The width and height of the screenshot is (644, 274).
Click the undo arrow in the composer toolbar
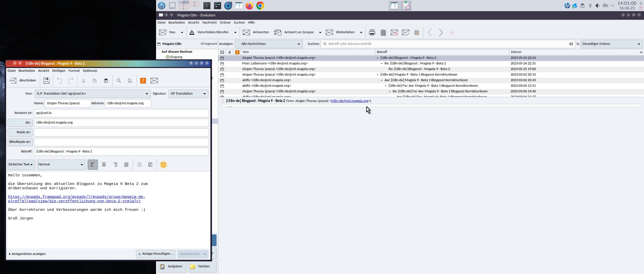59,81
